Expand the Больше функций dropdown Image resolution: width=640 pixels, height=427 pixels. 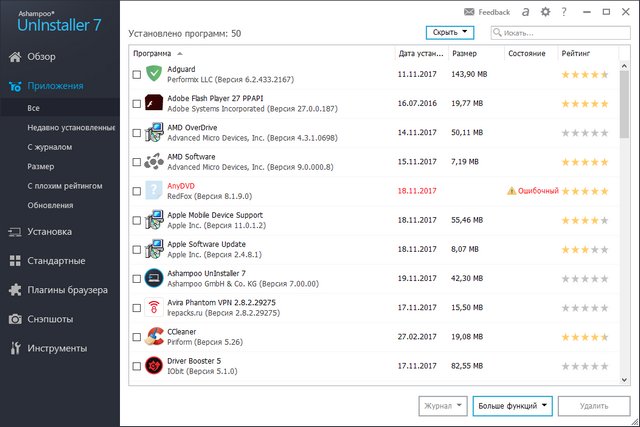512,405
